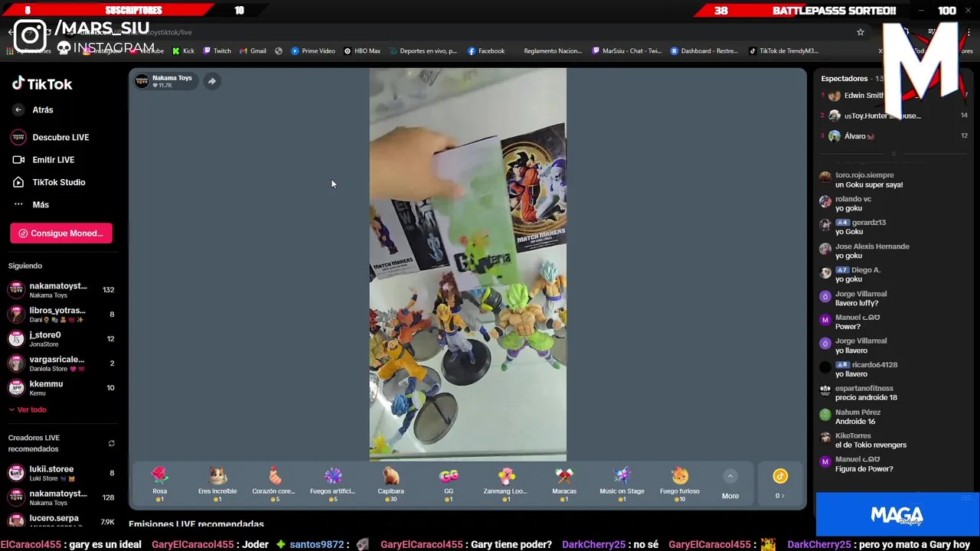This screenshot has width=980, height=551.
Task: Expand More gifts chevron
Action: [x=730, y=476]
